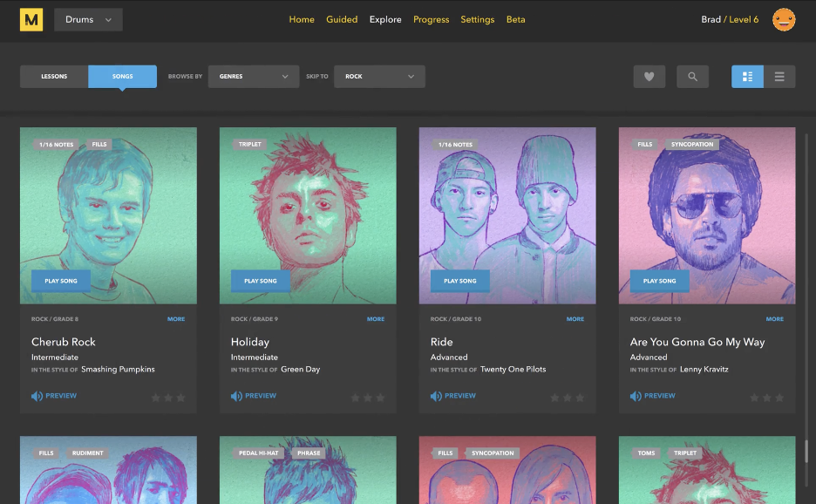The image size is (816, 504).
Task: Expand the Browse By Genres dropdown
Action: click(253, 77)
